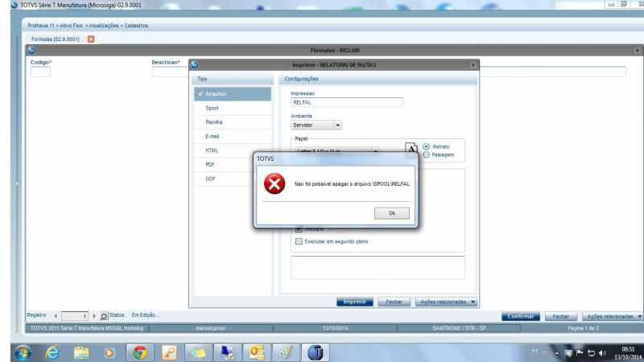
Task: Select Retrato orientation
Action: [426, 146]
